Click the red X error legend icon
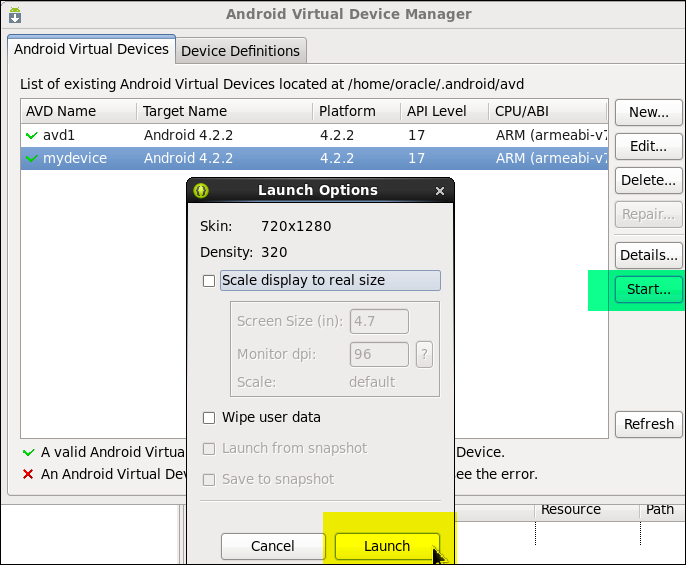The height and width of the screenshot is (565, 686). pos(28,474)
